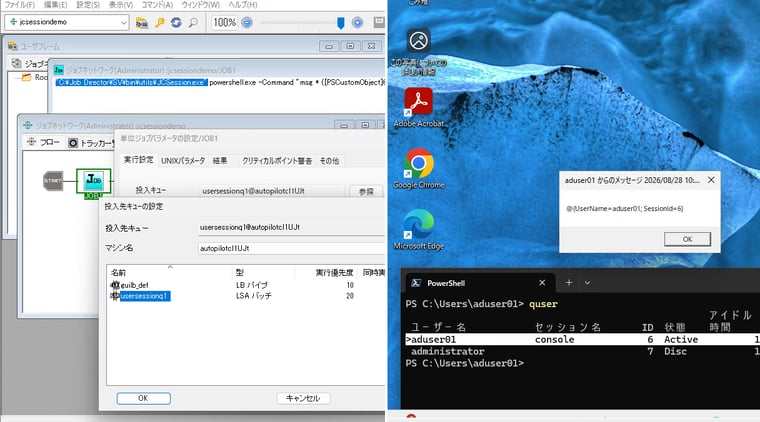Image resolution: width=760 pixels, height=422 pixels.
Task: Select the guilb_def queue row
Action: tap(245, 285)
